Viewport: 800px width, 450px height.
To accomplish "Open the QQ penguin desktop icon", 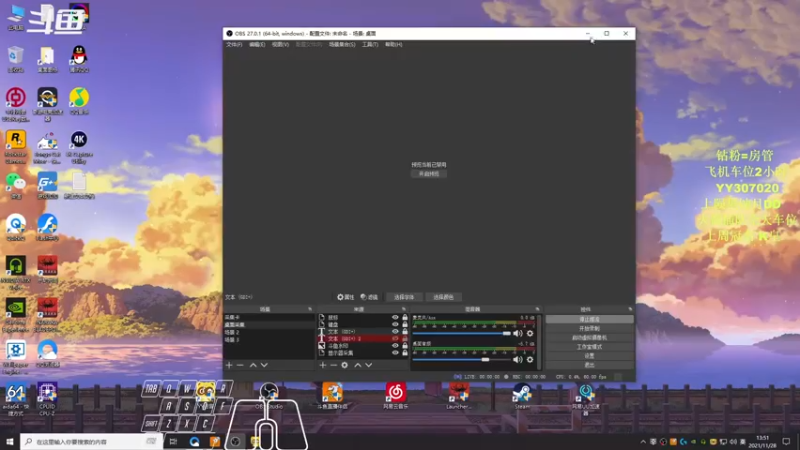I will (x=79, y=59).
